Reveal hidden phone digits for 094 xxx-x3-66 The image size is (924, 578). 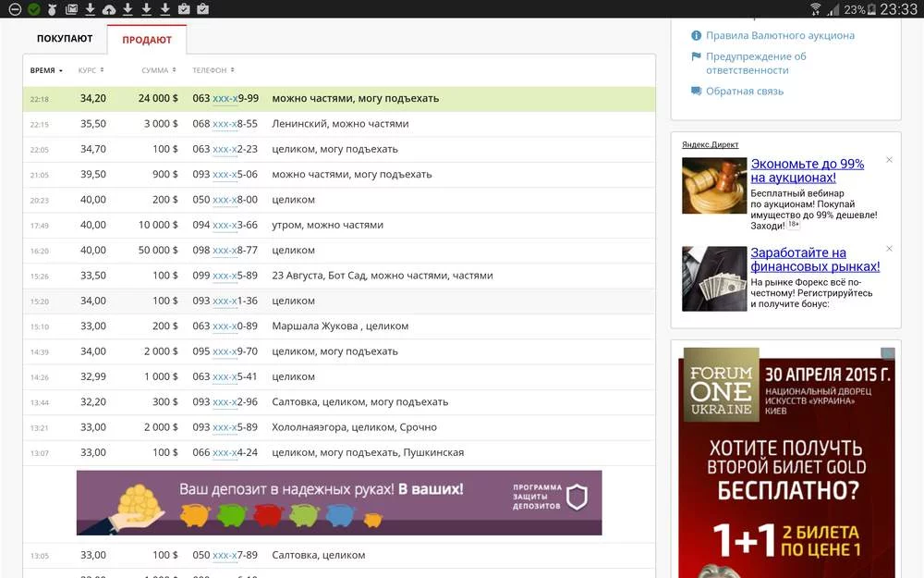tap(225, 226)
